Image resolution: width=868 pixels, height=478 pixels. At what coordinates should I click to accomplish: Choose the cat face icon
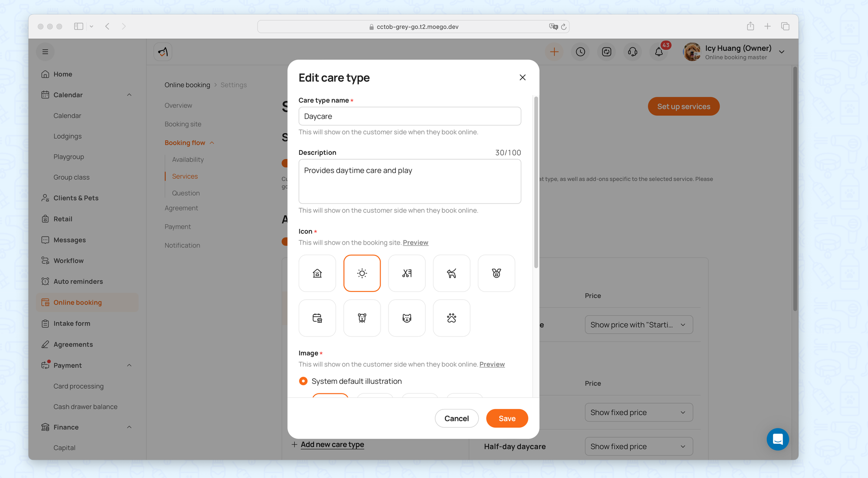[x=407, y=318]
